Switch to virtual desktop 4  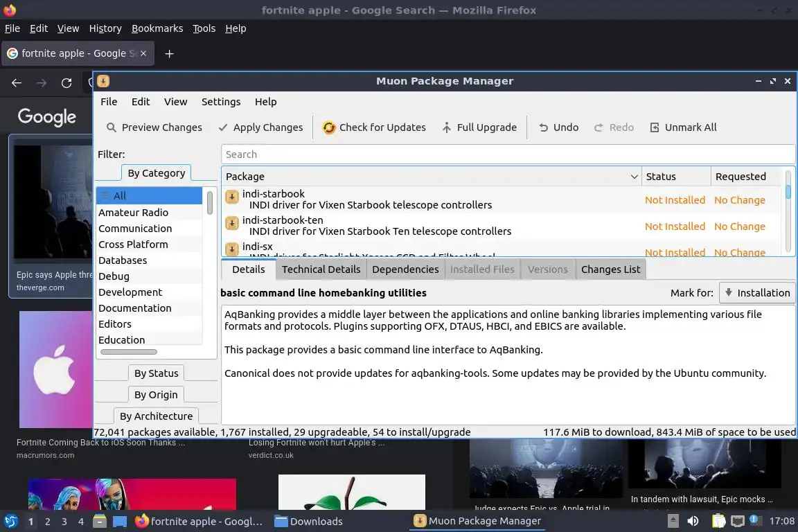pyautogui.click(x=80, y=522)
